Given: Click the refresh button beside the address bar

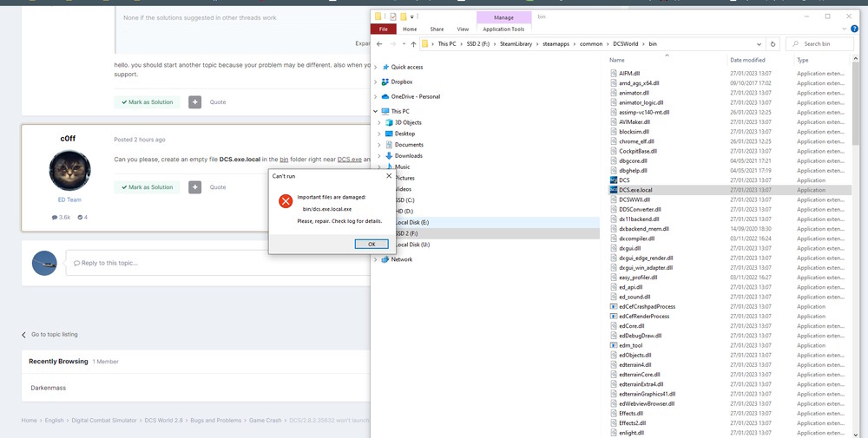Looking at the screenshot, I should click(773, 43).
